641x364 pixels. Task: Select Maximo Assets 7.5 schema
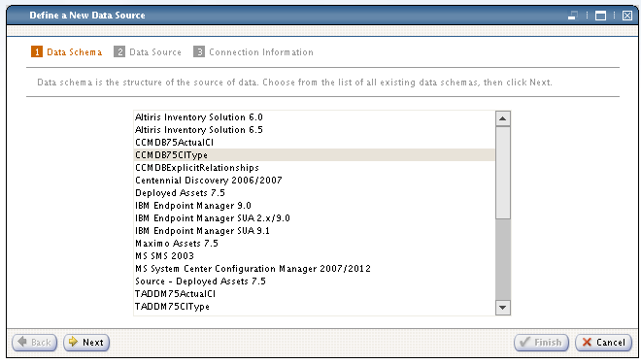[314, 244]
